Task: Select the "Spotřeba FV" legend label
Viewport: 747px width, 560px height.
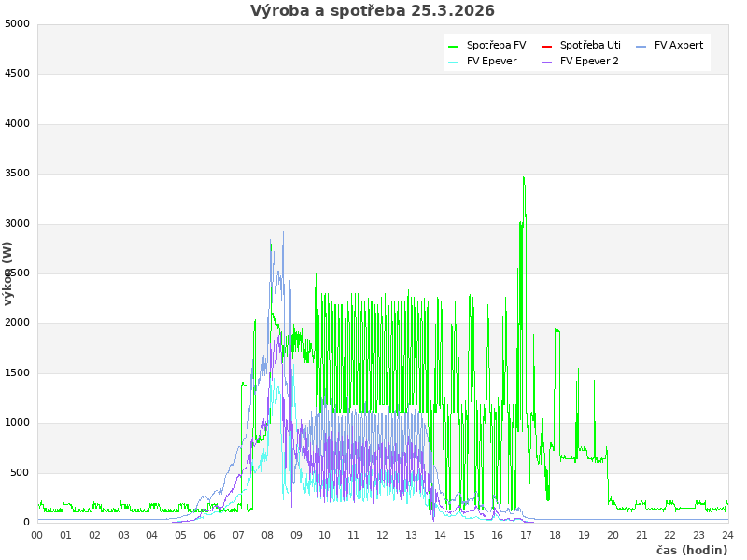Action: [x=496, y=46]
